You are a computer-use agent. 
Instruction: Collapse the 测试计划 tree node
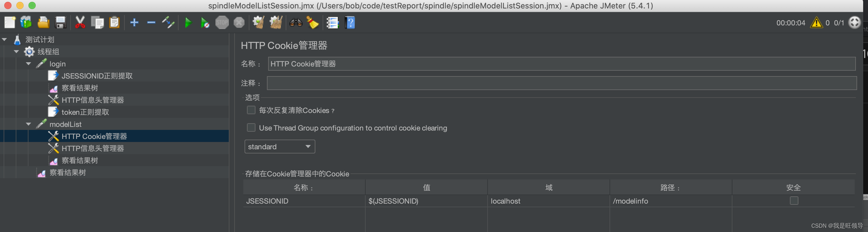click(x=4, y=40)
